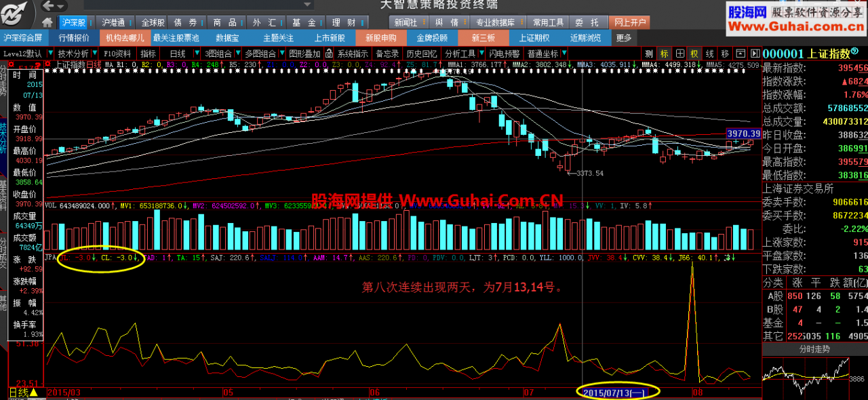868x400 pixels.
Task: Open the 备忘录 memo
Action: pos(388,54)
